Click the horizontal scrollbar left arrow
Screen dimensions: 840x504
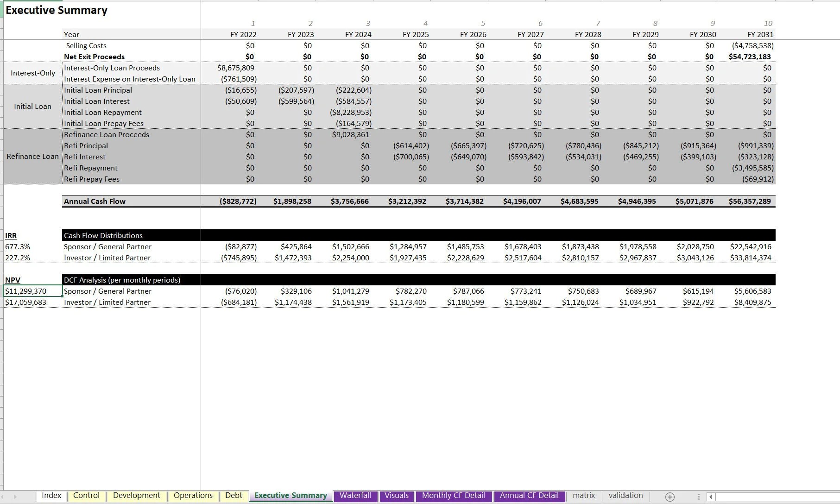[711, 495]
